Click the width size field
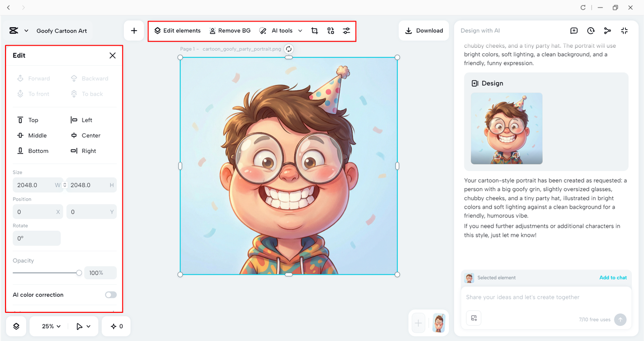This screenshot has height=341, width=644. pos(38,185)
